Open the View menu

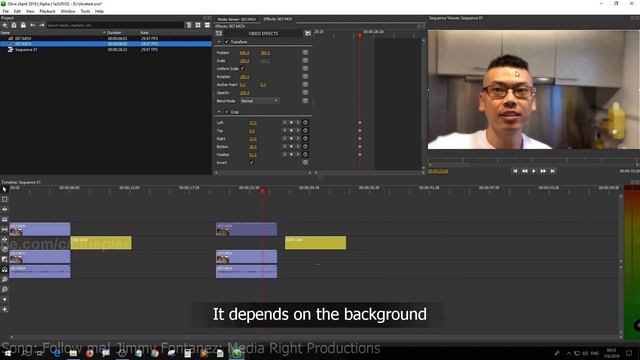click(x=30, y=11)
